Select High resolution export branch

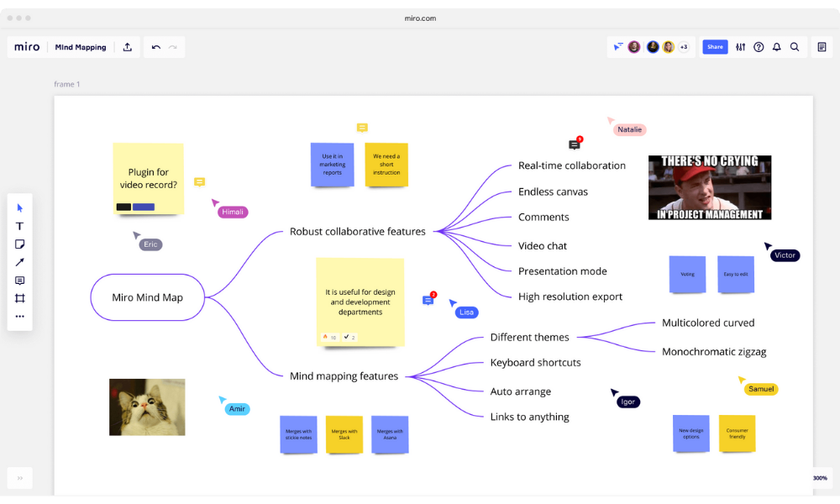570,297
